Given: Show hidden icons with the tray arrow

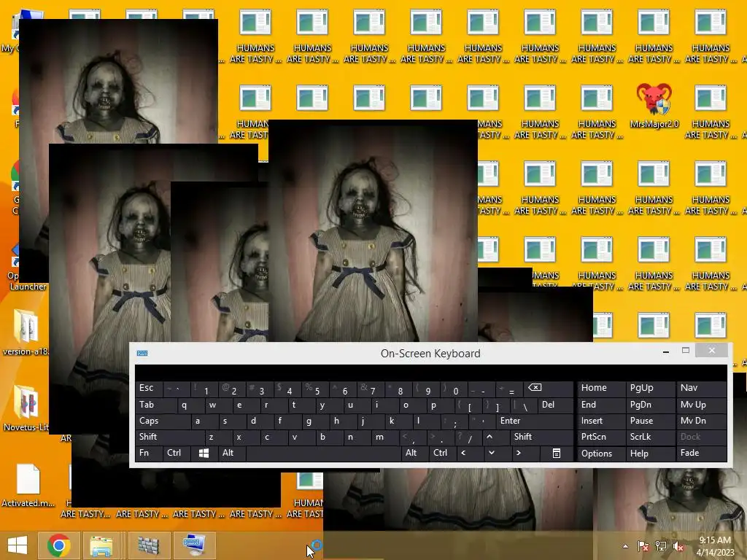Looking at the screenshot, I should click(625, 546).
